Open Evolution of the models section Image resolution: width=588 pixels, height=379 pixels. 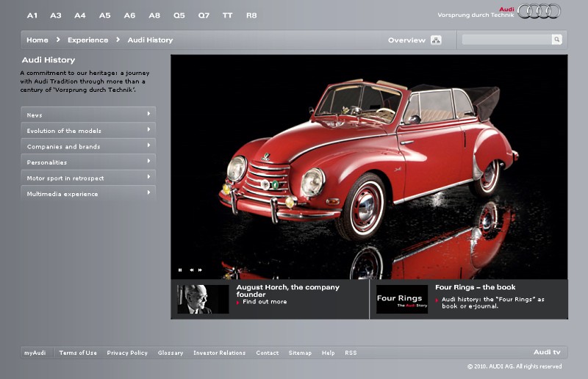pyautogui.click(x=88, y=130)
